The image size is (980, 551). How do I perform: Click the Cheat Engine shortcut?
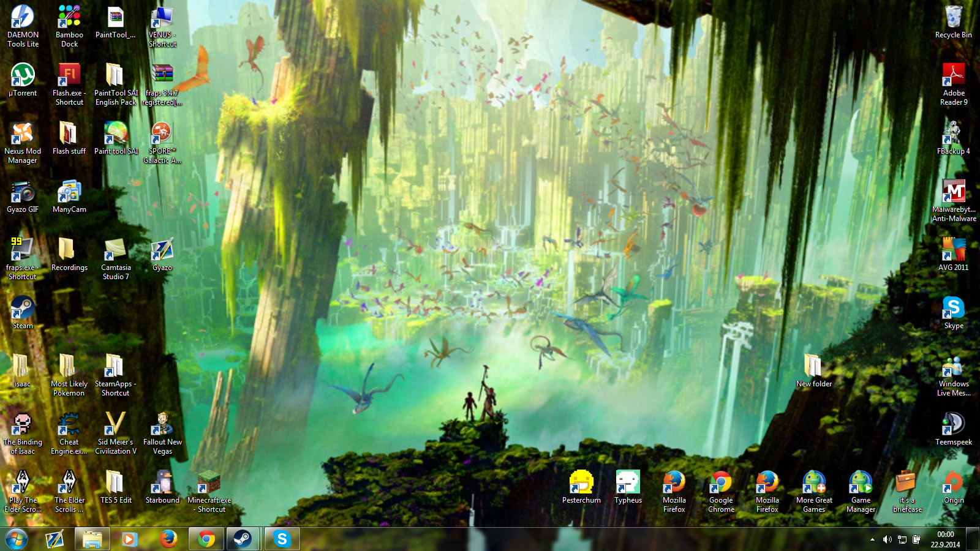pos(69,434)
